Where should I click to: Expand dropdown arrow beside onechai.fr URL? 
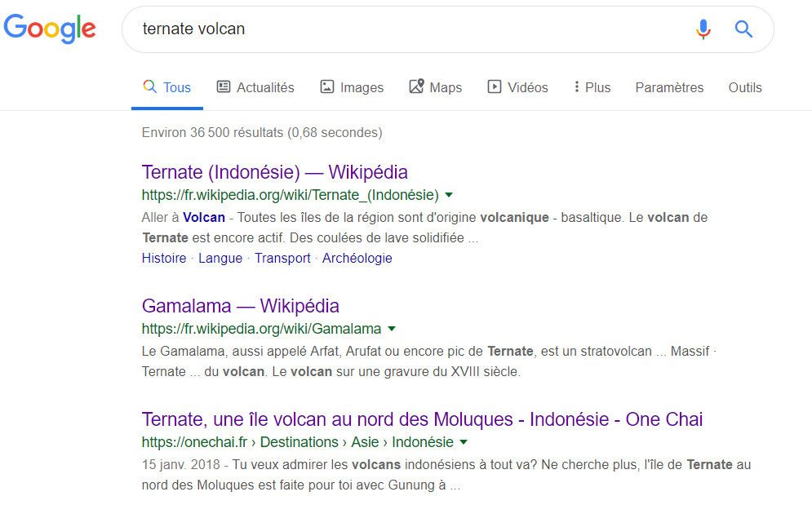pyautogui.click(x=464, y=442)
